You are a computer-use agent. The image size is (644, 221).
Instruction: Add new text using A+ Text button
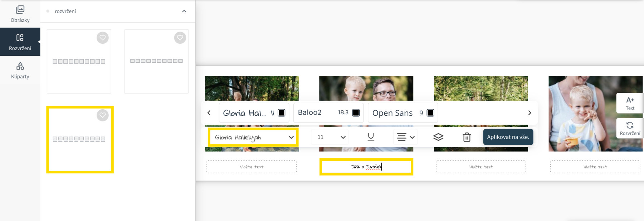coord(630,103)
